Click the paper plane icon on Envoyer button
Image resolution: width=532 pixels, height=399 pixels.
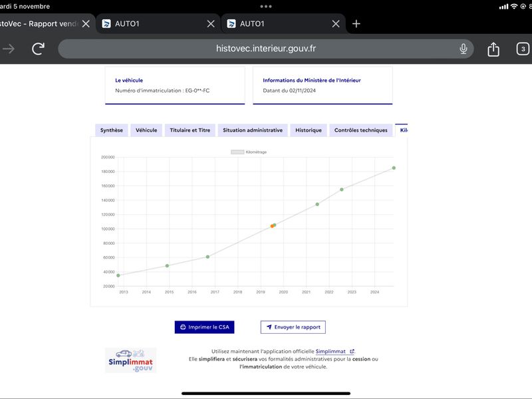point(269,327)
